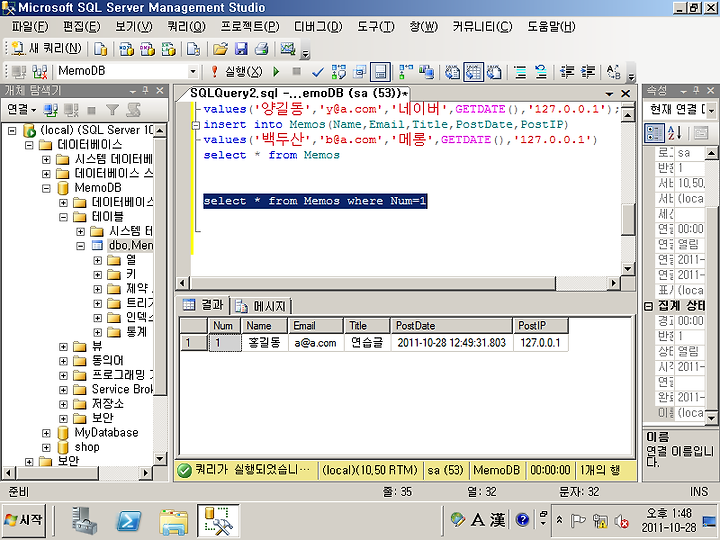Expand the 키 (Keys) folder
720x540 pixels.
tap(97, 275)
